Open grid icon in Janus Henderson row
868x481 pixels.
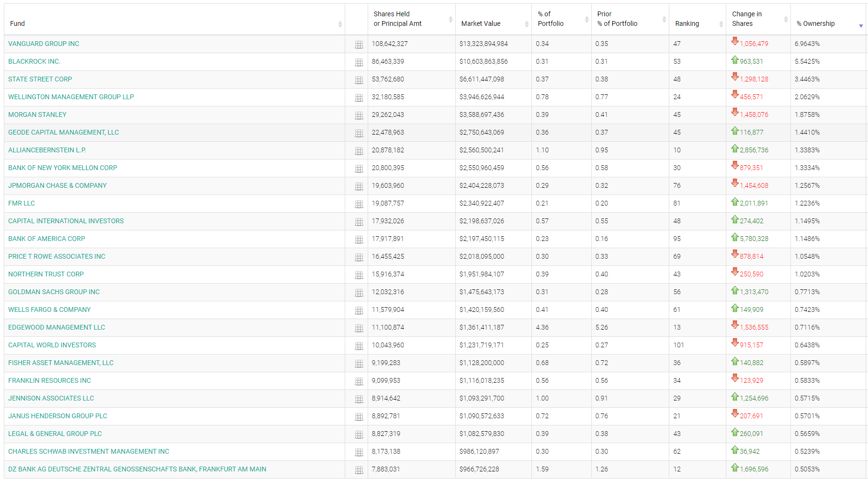pyautogui.click(x=359, y=417)
